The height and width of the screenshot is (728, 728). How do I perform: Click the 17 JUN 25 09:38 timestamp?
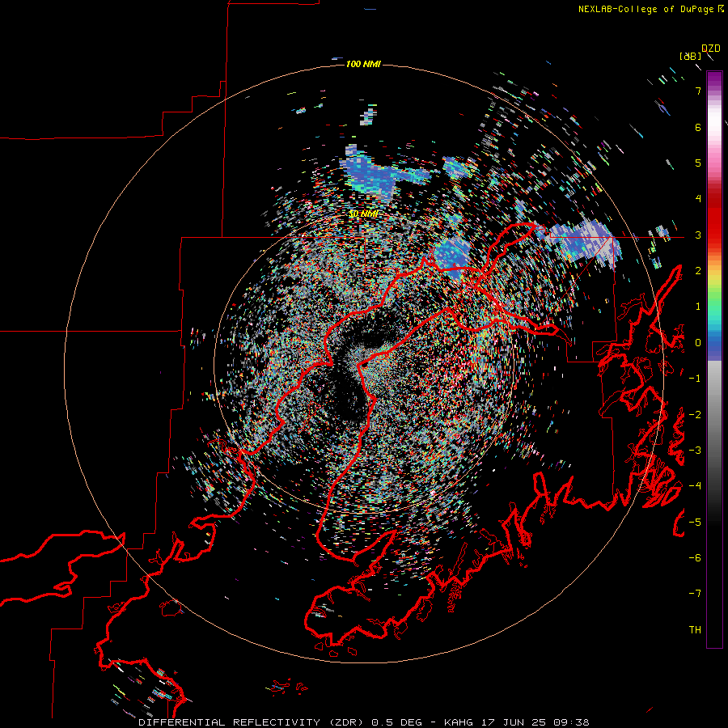pyautogui.click(x=535, y=722)
